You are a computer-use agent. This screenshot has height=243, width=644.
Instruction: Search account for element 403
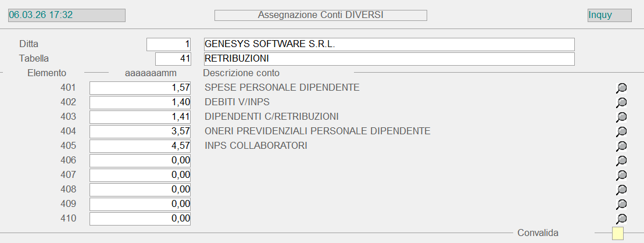click(x=621, y=117)
